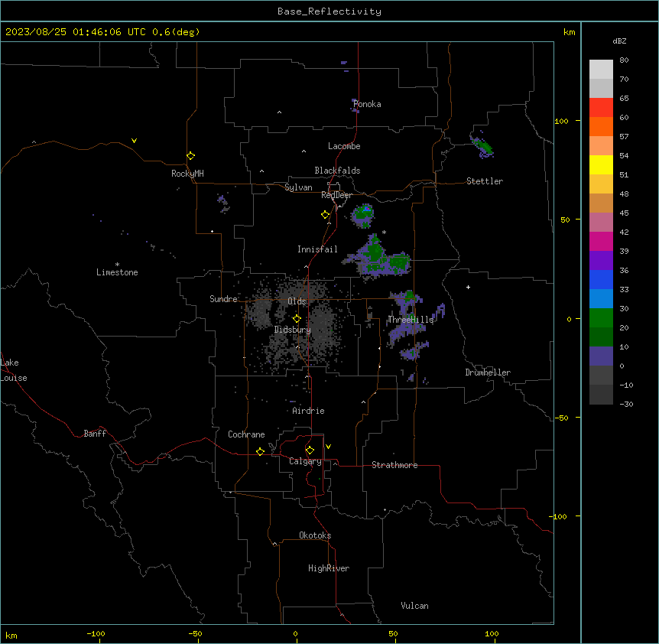The width and height of the screenshot is (659, 644).
Task: Click the Base_Reflectivity title
Action: [x=329, y=11]
